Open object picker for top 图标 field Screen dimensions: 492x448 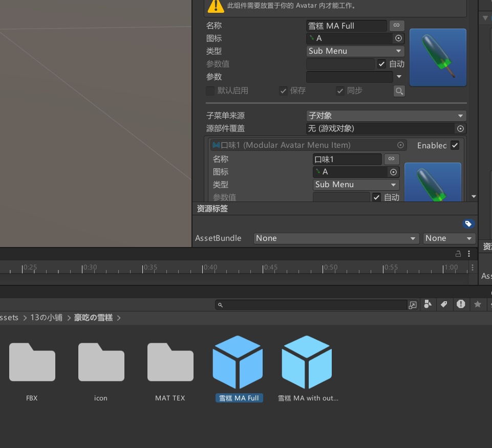pyautogui.click(x=398, y=38)
